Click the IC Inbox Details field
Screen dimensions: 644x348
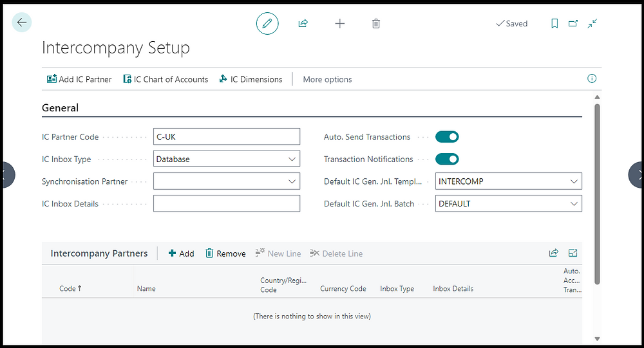click(227, 204)
